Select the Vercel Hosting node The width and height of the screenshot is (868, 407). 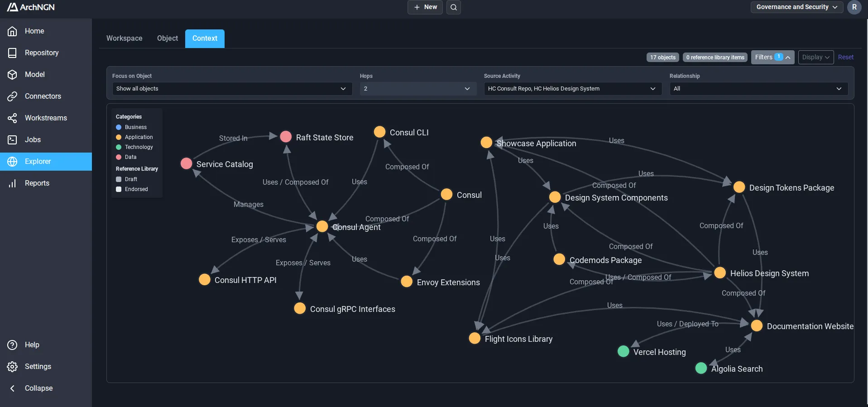pyautogui.click(x=623, y=351)
